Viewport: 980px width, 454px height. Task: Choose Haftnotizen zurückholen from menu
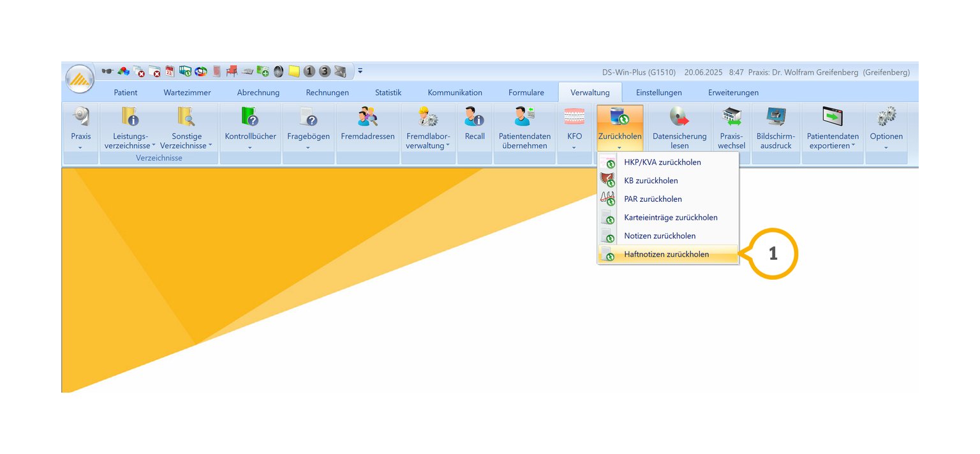pyautogui.click(x=668, y=255)
